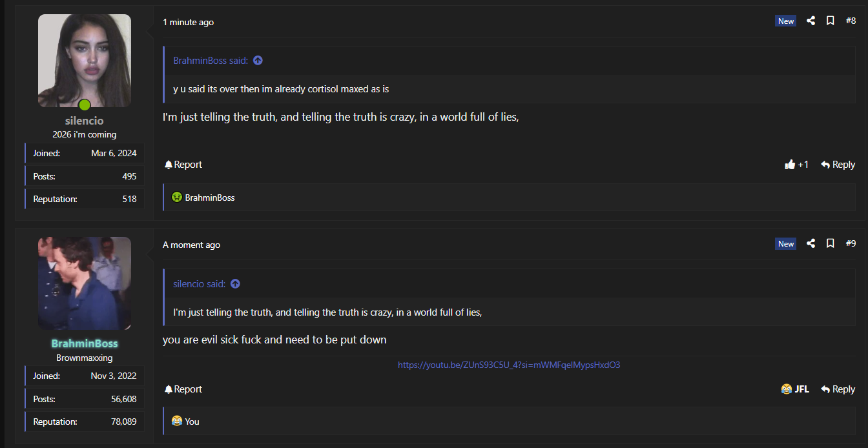
Task: Open post #9 permalink number
Action: [851, 243]
